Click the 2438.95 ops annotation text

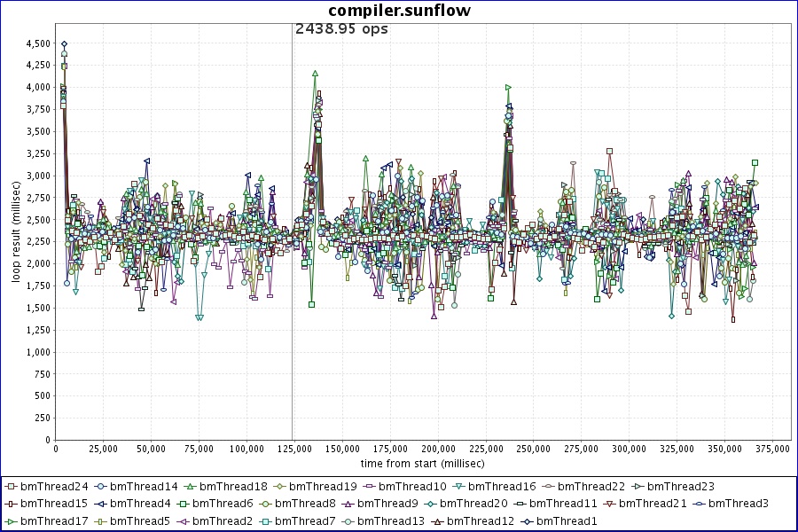tap(341, 28)
